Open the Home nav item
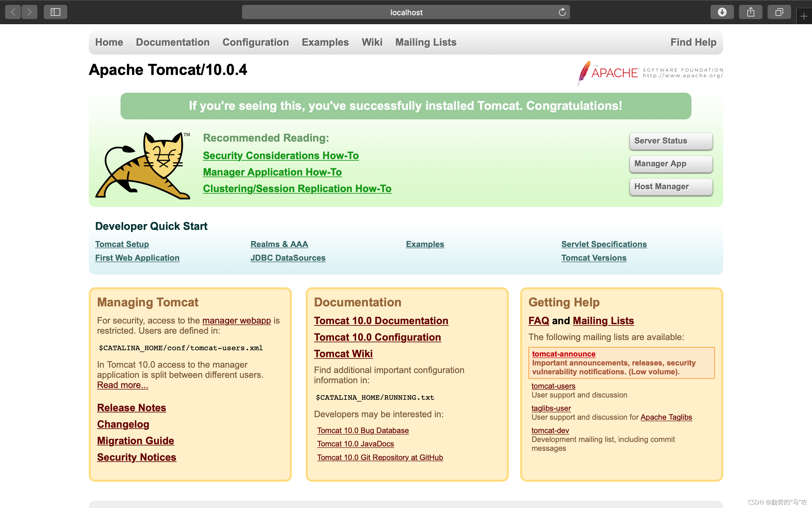Screen dimensions: 812x508 click(x=109, y=42)
